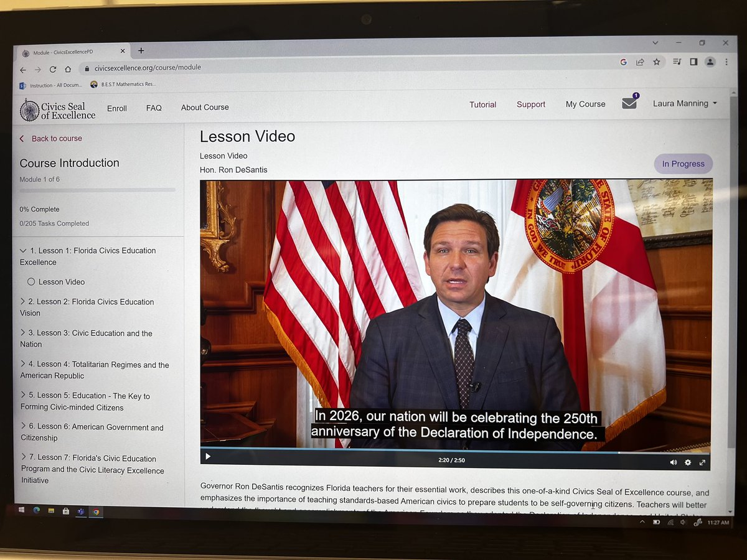Open the B.E.S.T Mathematics bookmark
Image resolution: width=747 pixels, height=560 pixels.
coord(123,84)
